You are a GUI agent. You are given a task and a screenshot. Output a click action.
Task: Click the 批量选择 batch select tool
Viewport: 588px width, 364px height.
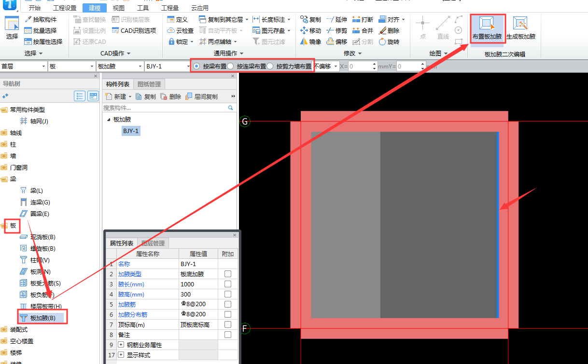tap(40, 30)
